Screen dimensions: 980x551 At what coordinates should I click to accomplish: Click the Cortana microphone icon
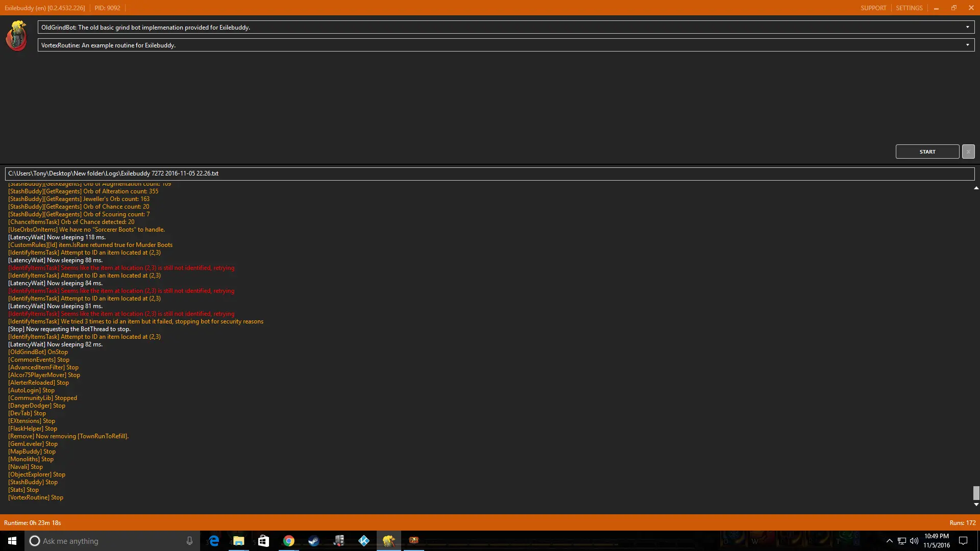(189, 541)
